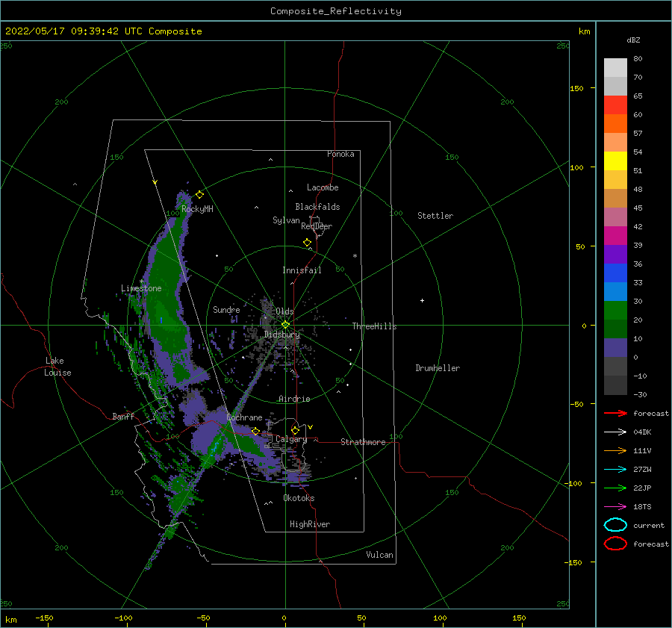
Task: Select the orange 111V arrow legend icon
Action: [x=615, y=450]
